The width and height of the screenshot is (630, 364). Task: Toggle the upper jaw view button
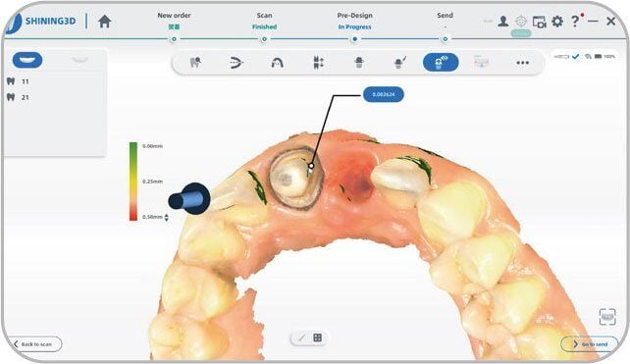pos(27,60)
